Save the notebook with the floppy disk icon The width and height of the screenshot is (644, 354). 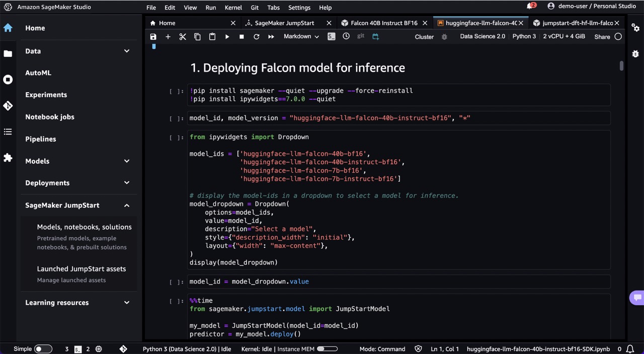[x=153, y=37]
